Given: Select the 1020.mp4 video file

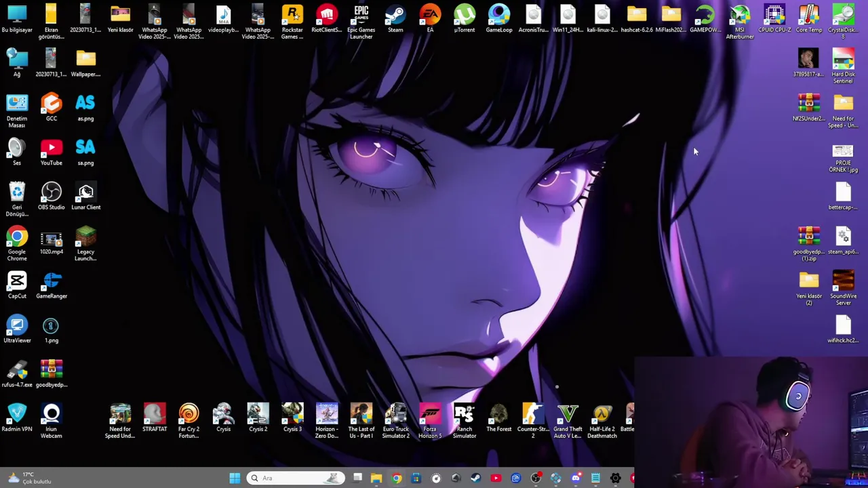Looking at the screenshot, I should click(x=52, y=241).
